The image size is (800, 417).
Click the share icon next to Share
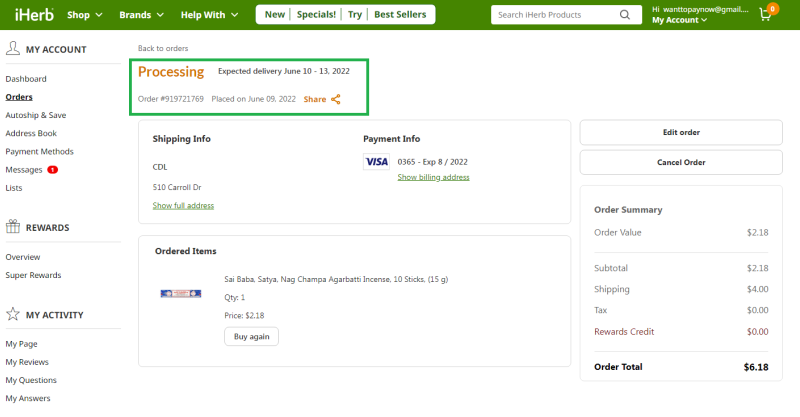[336, 99]
